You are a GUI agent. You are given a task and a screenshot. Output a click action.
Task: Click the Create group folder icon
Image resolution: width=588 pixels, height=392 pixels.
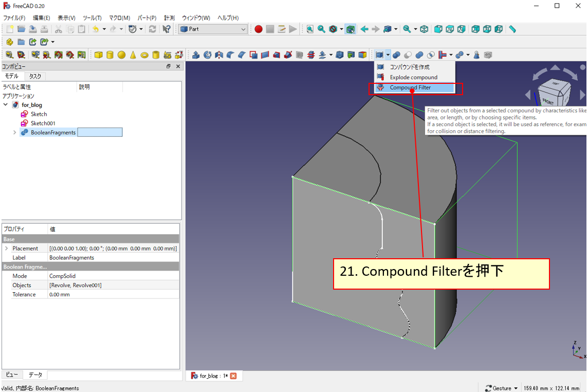pyautogui.click(x=21, y=42)
